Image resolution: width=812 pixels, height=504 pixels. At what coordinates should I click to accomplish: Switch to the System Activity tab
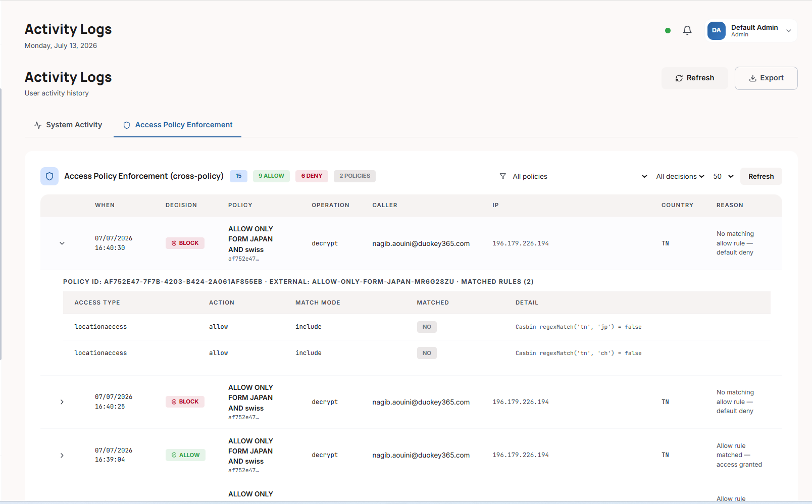coord(68,125)
